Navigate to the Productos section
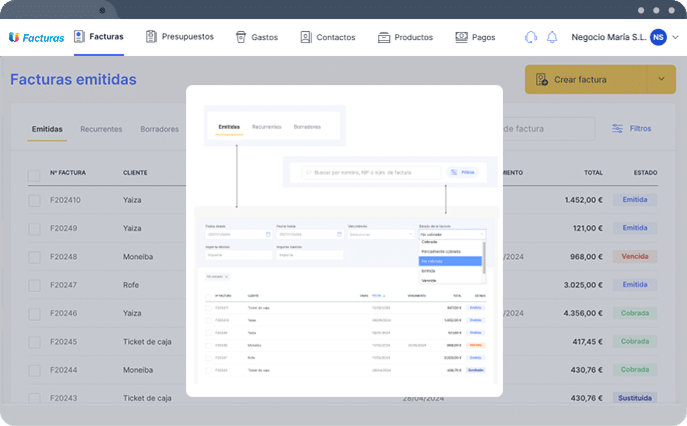Viewport: 687px width, 426px height. [405, 37]
